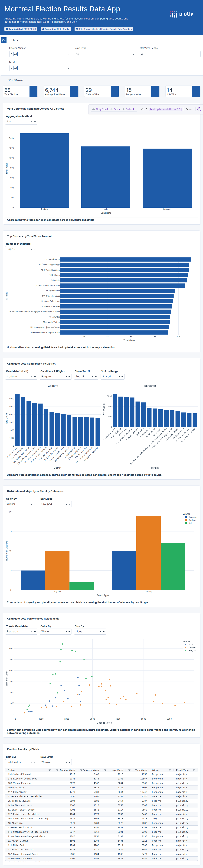Expand the Aggregation Method dropdown
The image size is (203, 868).
click(x=35, y=122)
